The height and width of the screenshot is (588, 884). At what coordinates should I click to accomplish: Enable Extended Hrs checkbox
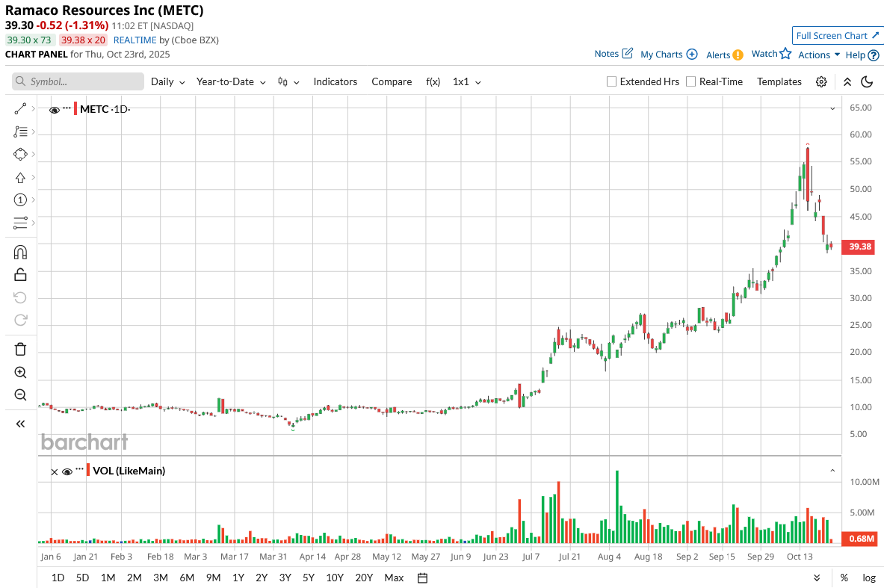(611, 81)
